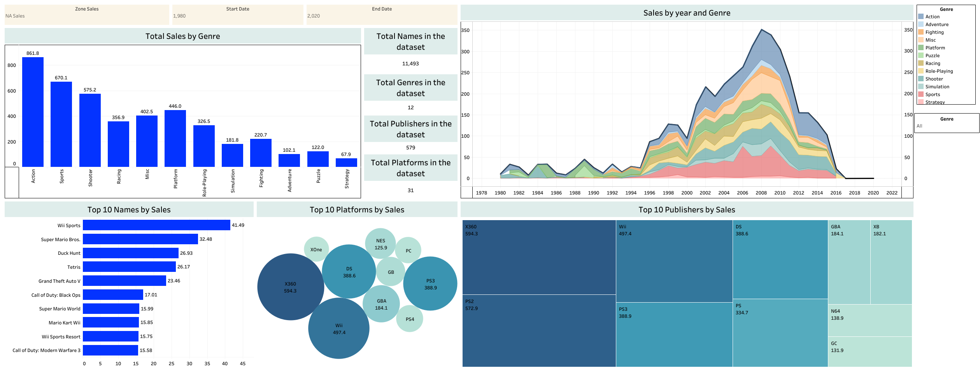Click the GC tile in the treemap
Image resolution: width=980 pixels, height=373 pixels.
tap(870, 352)
